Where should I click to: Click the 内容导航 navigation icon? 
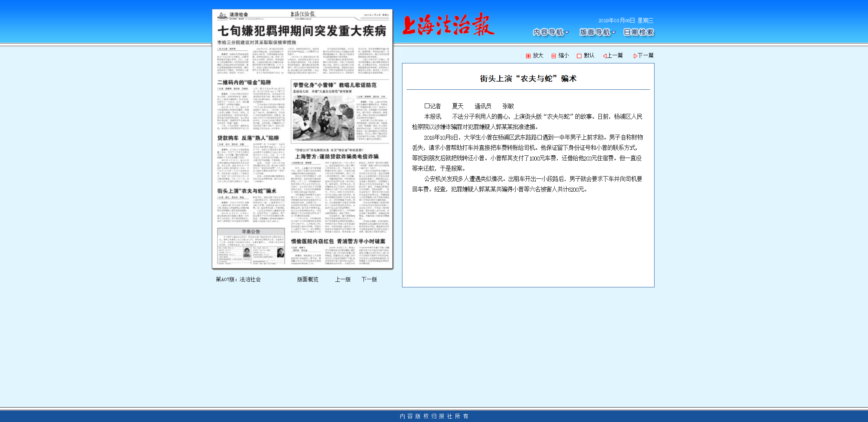tap(549, 32)
